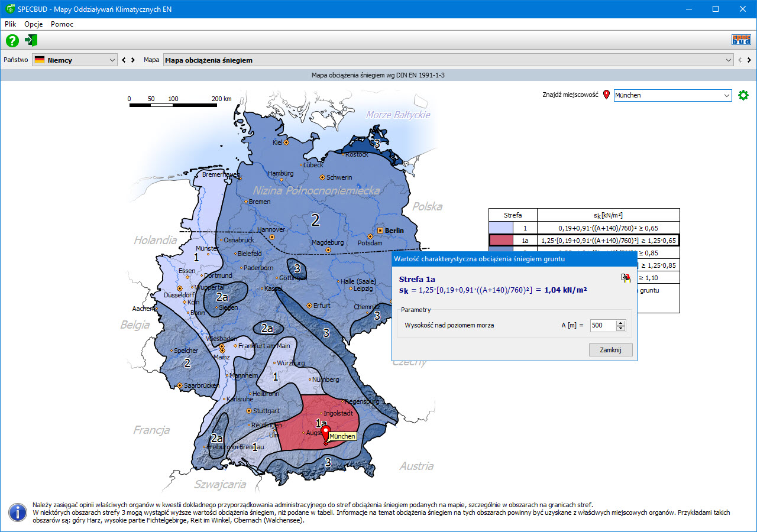Viewport: 757px width, 532px height.
Task: Click the SPECBUD logo in the toolbar
Action: click(741, 40)
